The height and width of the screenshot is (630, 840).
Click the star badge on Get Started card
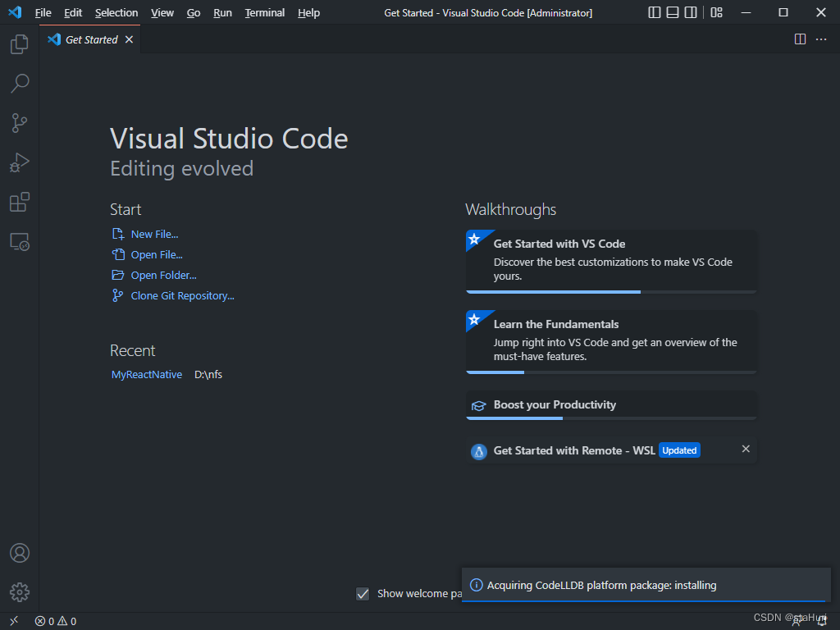pos(474,239)
